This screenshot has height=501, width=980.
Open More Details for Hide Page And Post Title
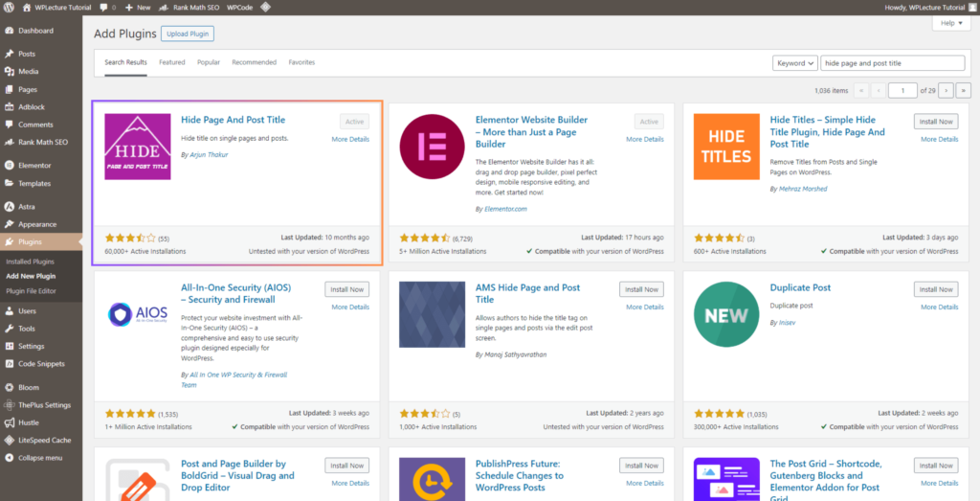click(350, 139)
